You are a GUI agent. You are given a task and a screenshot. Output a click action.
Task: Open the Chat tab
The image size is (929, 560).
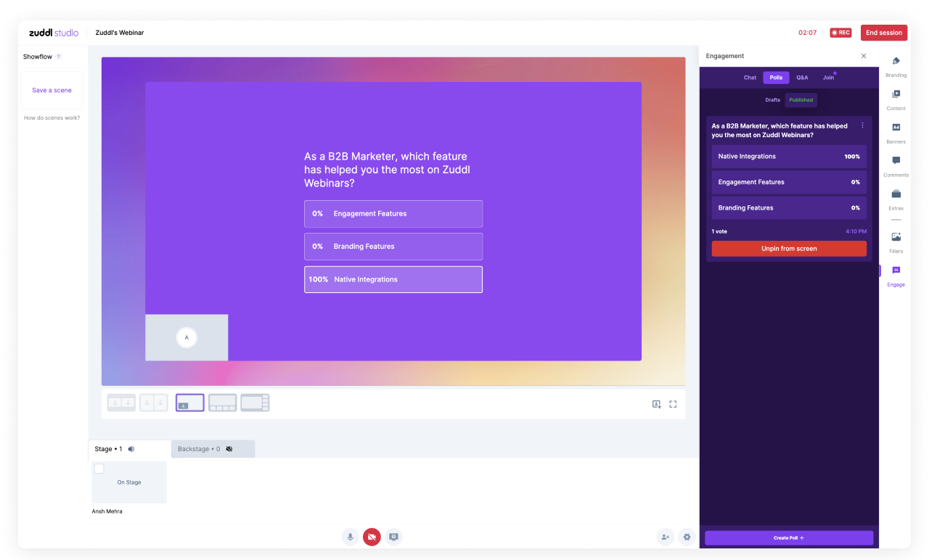750,78
